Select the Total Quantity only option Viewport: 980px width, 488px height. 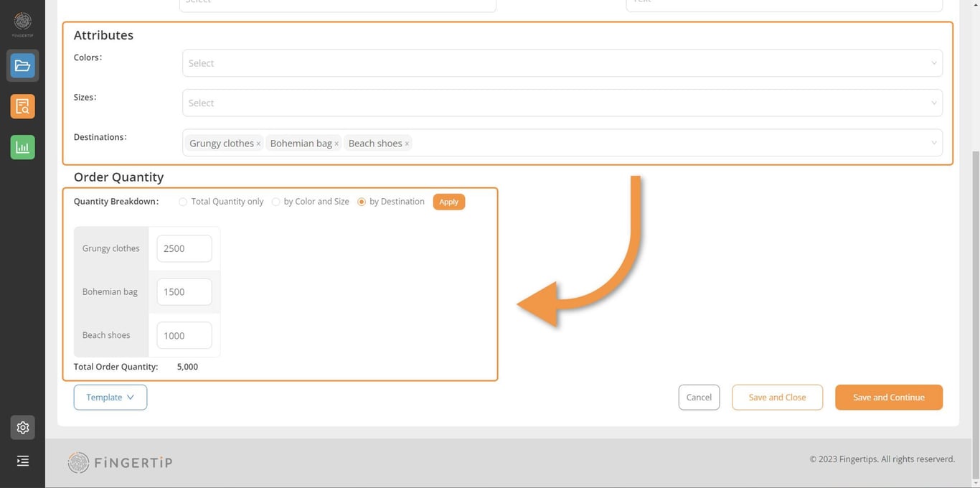(183, 202)
